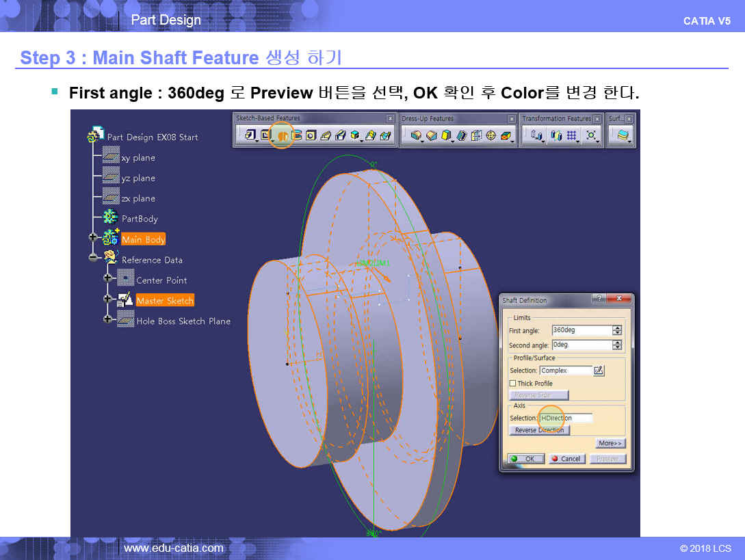This screenshot has width=745, height=560.
Task: Select the Pocket tool icon
Action: [265, 135]
